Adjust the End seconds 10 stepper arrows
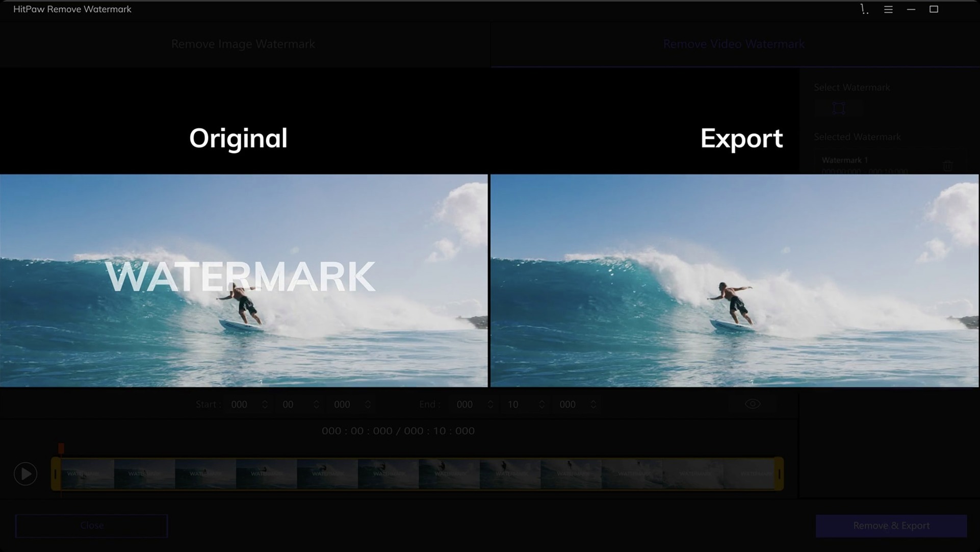The height and width of the screenshot is (552, 980). pyautogui.click(x=541, y=405)
